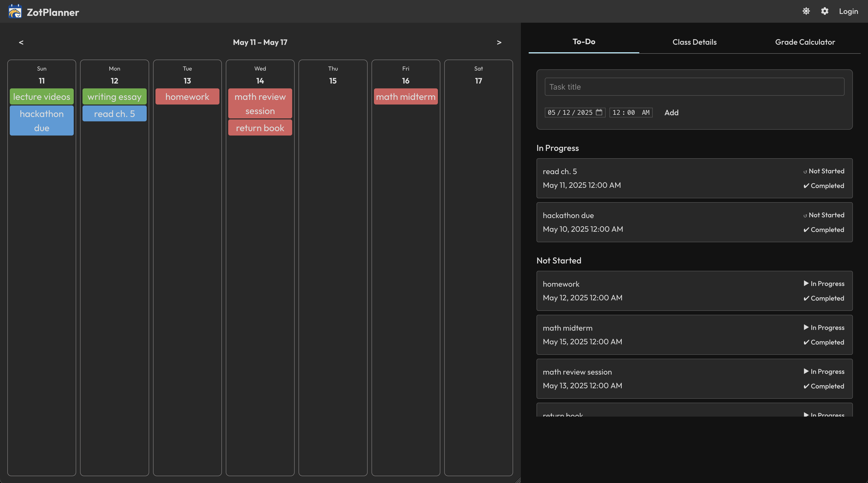Toggle light mode with the sun icon
Viewport: 868px width, 483px height.
click(x=806, y=11)
